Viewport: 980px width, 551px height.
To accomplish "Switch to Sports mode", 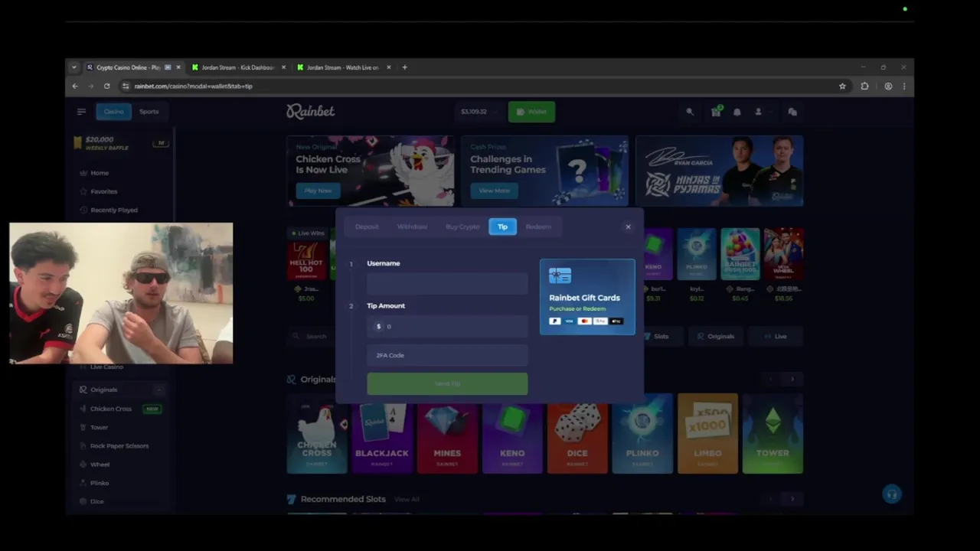I will (149, 112).
